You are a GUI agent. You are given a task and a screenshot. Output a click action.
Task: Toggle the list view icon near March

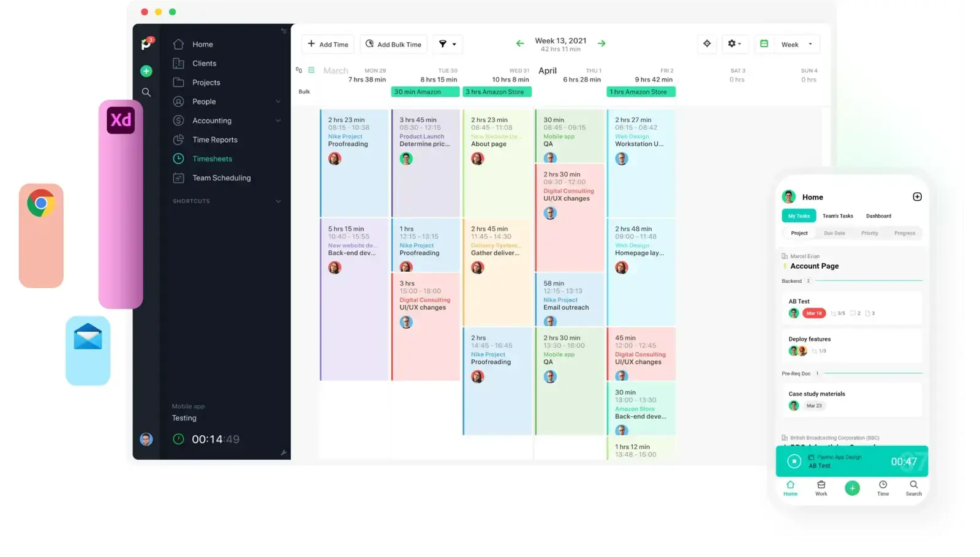[311, 70]
